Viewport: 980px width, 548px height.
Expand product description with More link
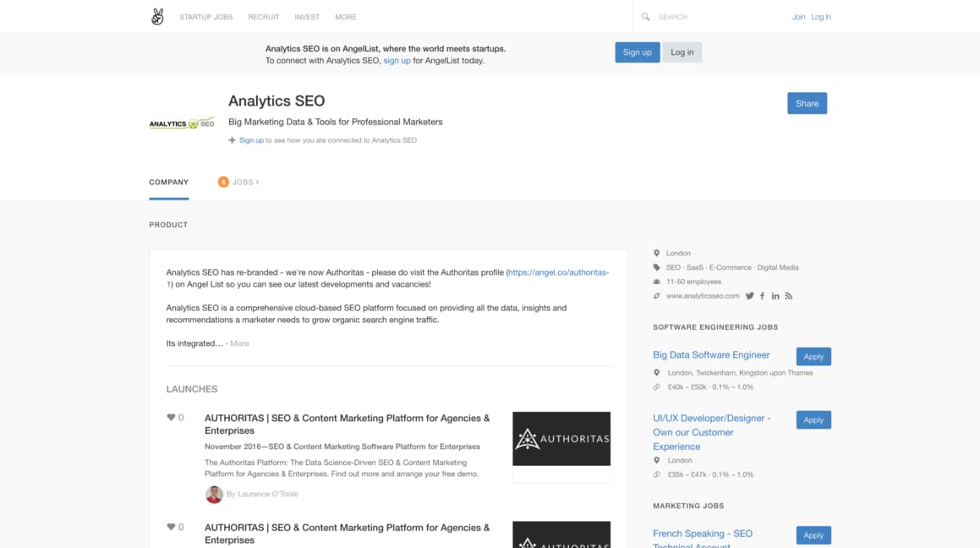[239, 343]
